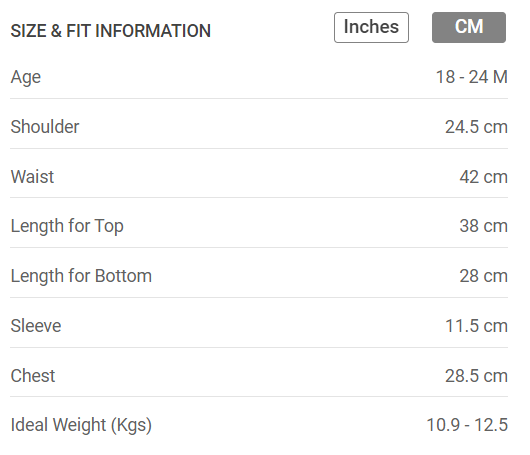This screenshot has width=530, height=455.
Task: Click the 18 - 24 M age value
Action: click(472, 77)
